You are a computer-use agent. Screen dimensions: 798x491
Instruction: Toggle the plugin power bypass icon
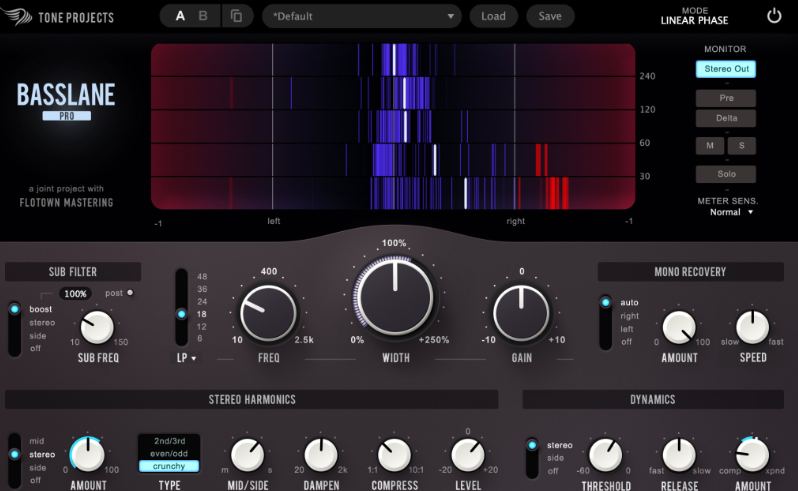774,16
